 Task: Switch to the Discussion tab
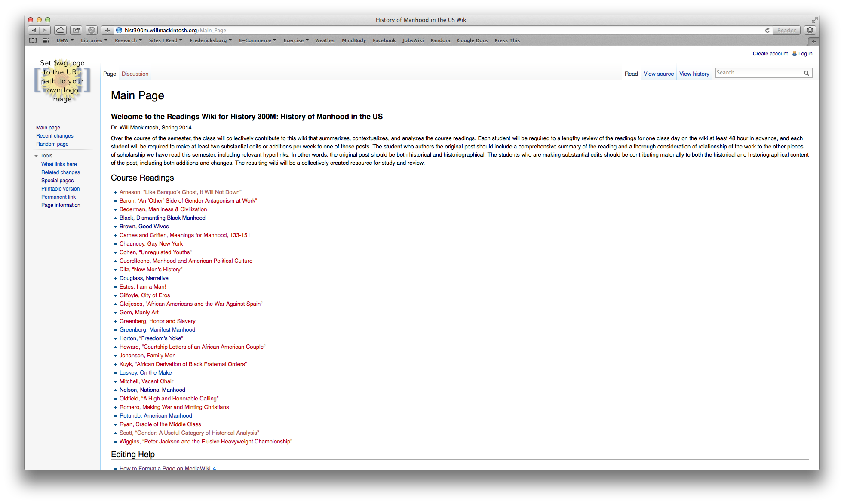click(x=135, y=74)
